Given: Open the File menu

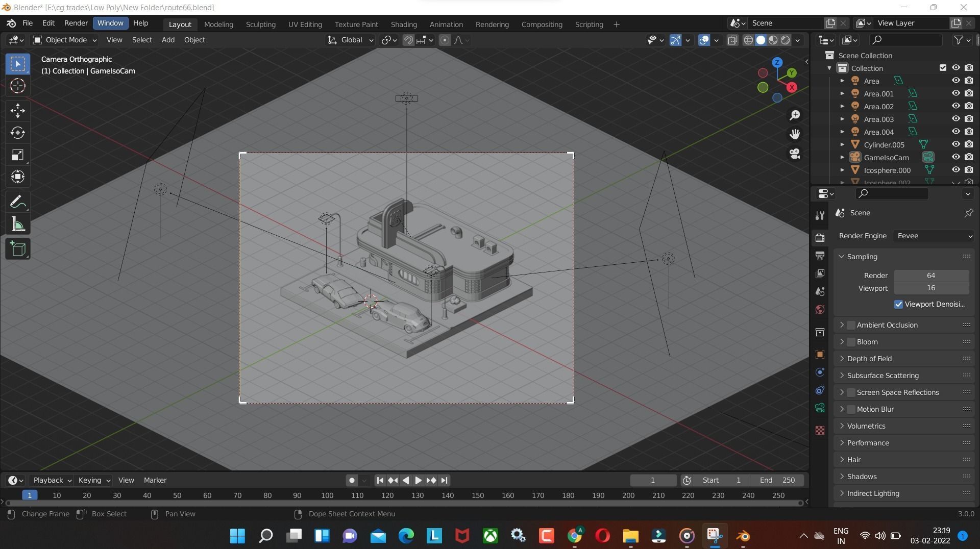Looking at the screenshot, I should 28,23.
